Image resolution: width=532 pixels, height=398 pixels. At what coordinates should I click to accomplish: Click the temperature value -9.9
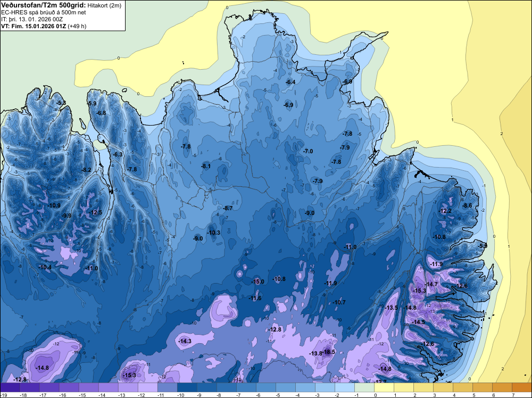click(66, 215)
